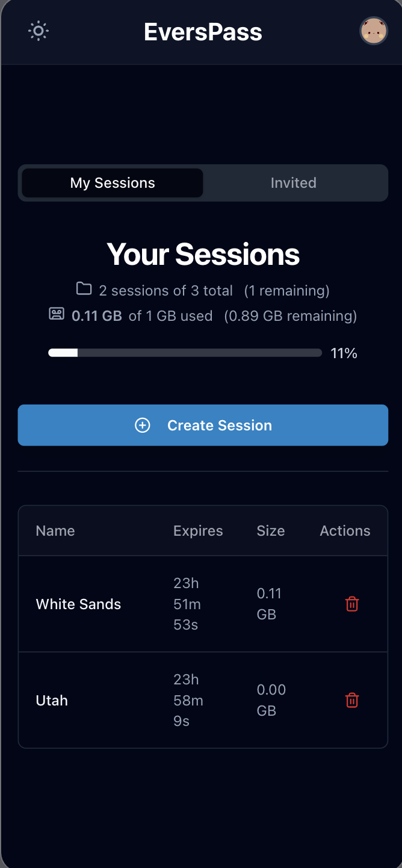Open the Utah session

point(52,700)
